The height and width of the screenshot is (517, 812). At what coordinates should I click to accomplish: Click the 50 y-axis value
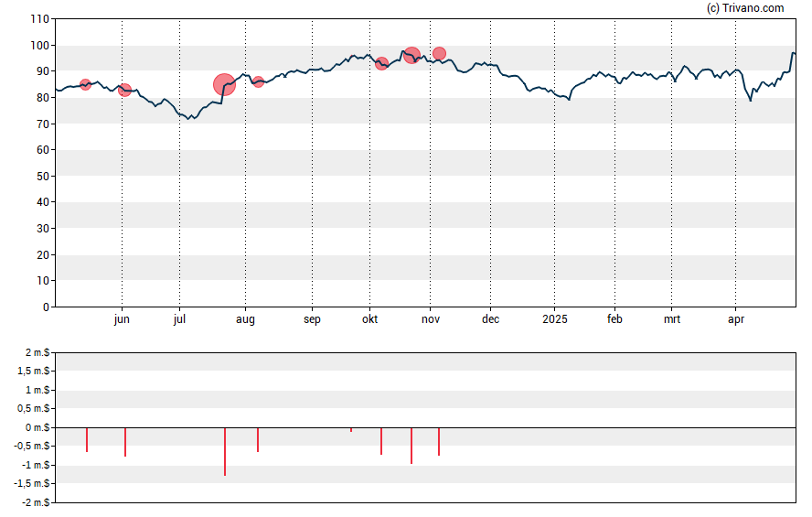[x=43, y=176]
